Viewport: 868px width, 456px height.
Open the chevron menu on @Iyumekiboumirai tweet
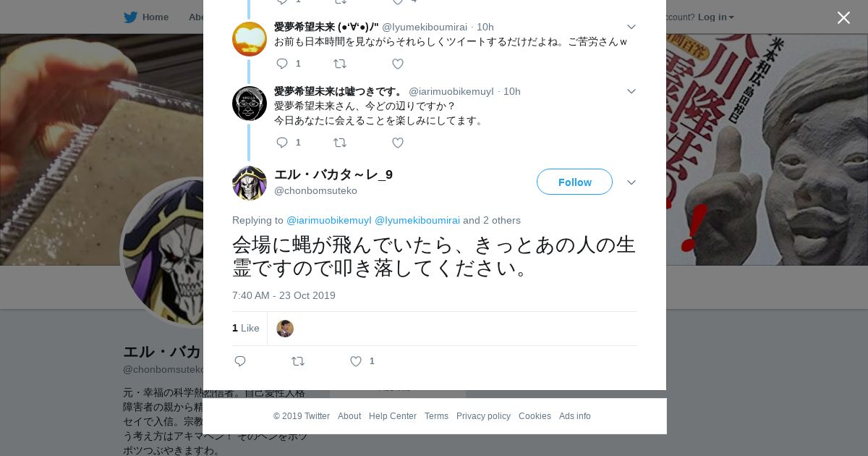point(631,27)
